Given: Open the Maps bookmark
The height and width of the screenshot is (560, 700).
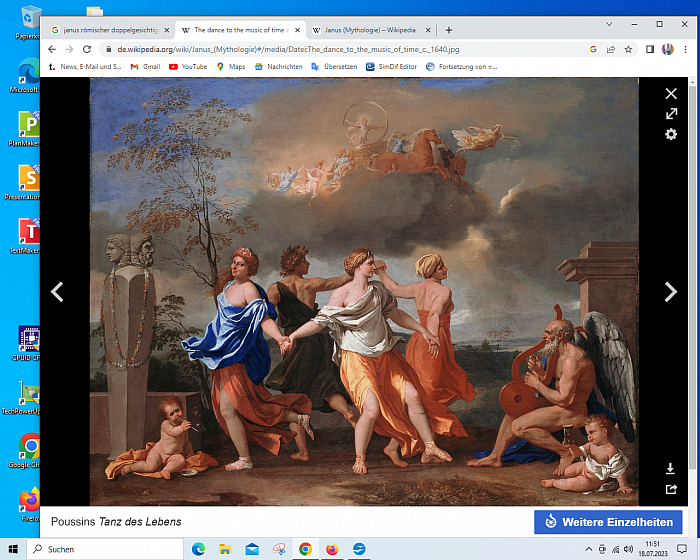Looking at the screenshot, I should tap(231, 67).
